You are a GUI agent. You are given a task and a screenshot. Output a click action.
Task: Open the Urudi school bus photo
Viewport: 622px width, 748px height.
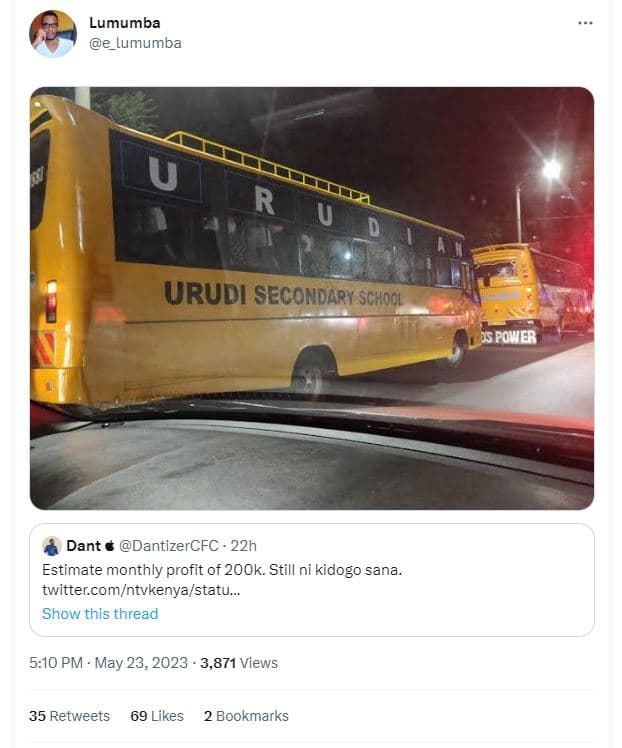[x=312, y=298]
